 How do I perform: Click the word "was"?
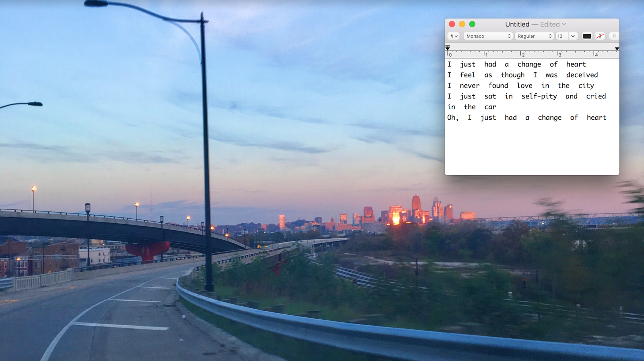point(551,75)
